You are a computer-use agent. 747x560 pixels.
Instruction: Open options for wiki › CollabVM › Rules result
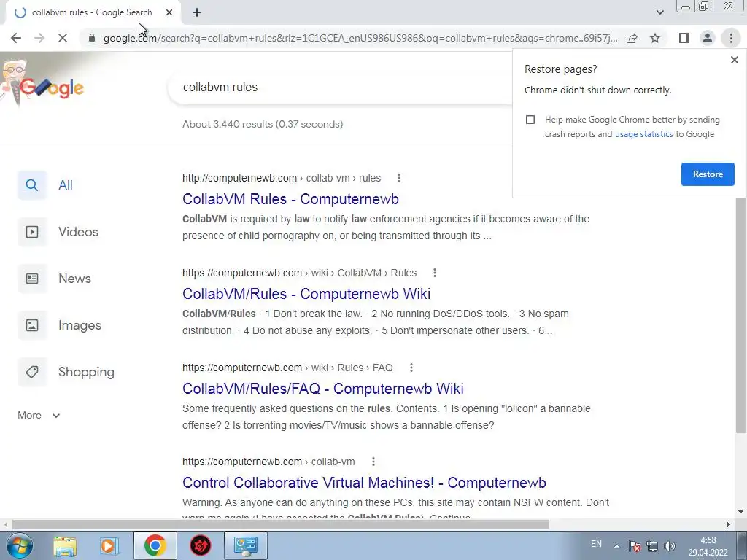click(x=435, y=273)
